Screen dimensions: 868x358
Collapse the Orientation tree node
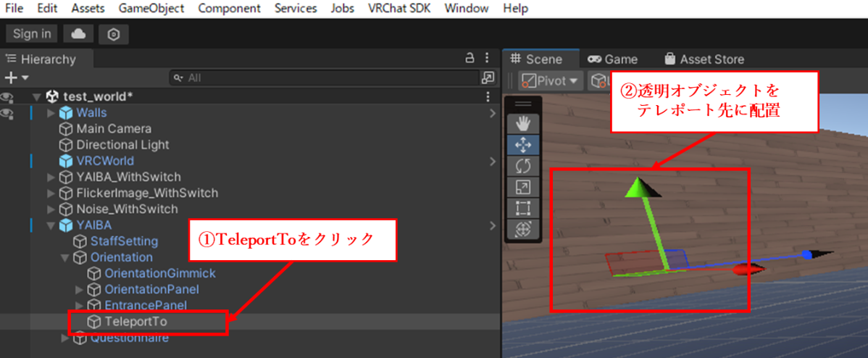[64, 257]
